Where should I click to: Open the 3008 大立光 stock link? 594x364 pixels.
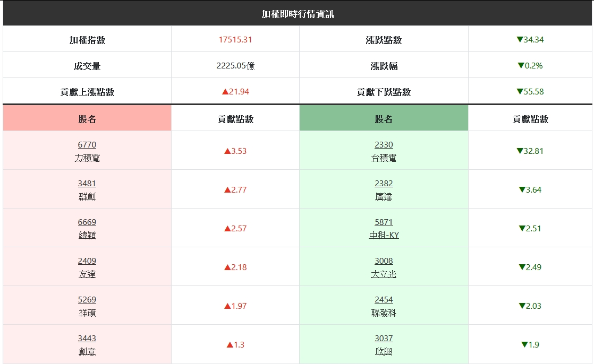point(384,267)
